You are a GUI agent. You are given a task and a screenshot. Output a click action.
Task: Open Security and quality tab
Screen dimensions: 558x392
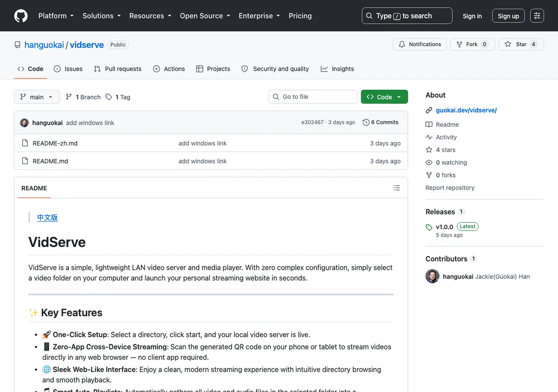coord(275,69)
